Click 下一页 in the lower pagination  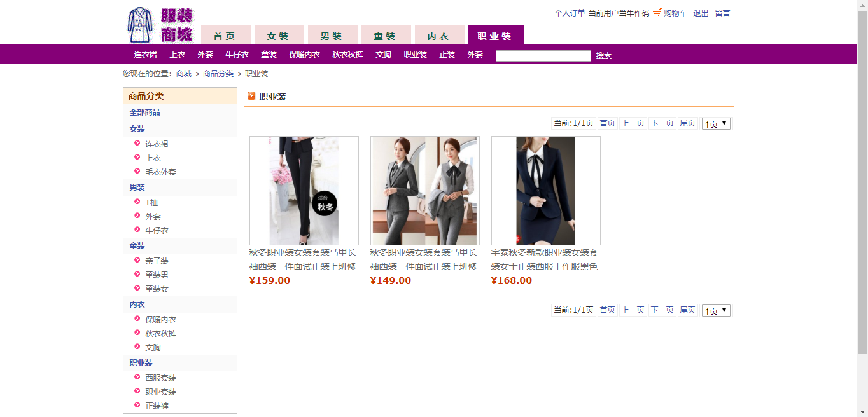[662, 310]
